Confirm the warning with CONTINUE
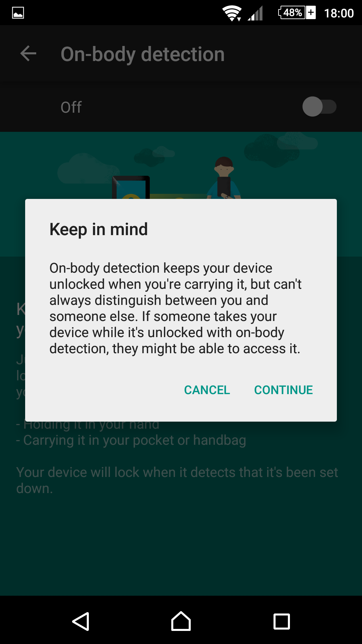362x644 pixels. tap(284, 390)
